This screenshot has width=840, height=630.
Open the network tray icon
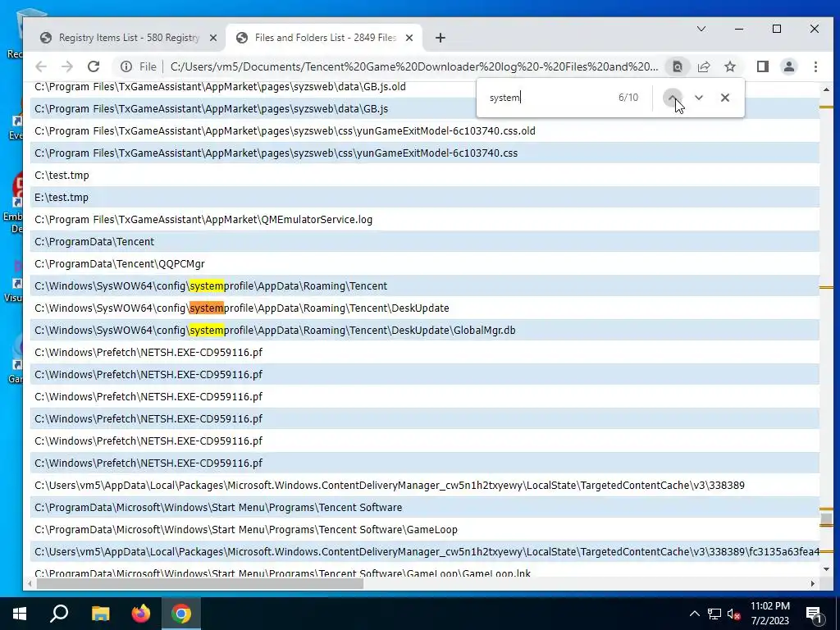[714, 614]
